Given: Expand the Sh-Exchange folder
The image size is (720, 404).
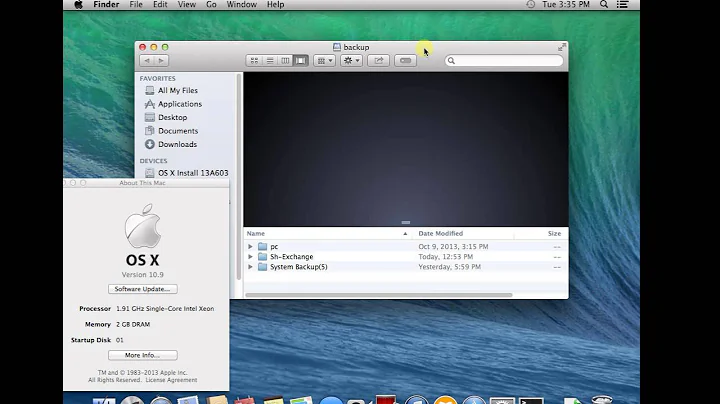Looking at the screenshot, I should click(250, 257).
